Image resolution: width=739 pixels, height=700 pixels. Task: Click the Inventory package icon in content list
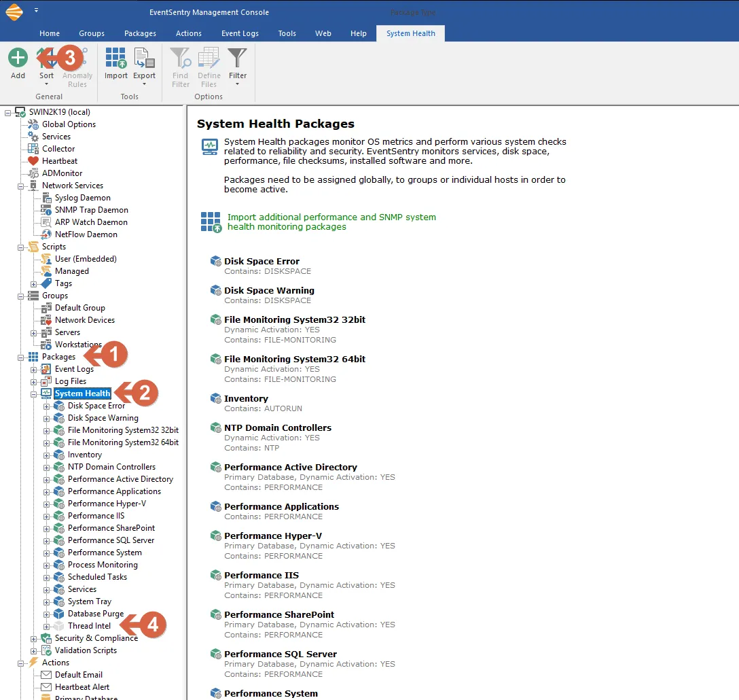tap(216, 398)
